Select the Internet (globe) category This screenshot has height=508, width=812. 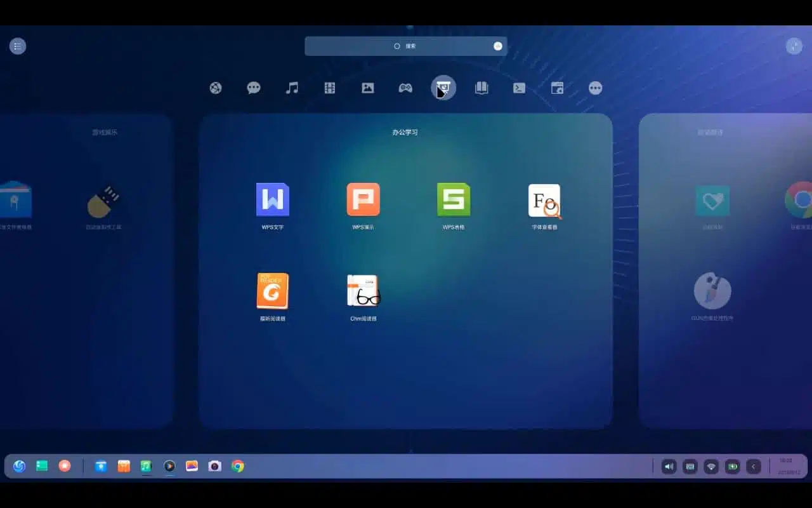point(216,88)
